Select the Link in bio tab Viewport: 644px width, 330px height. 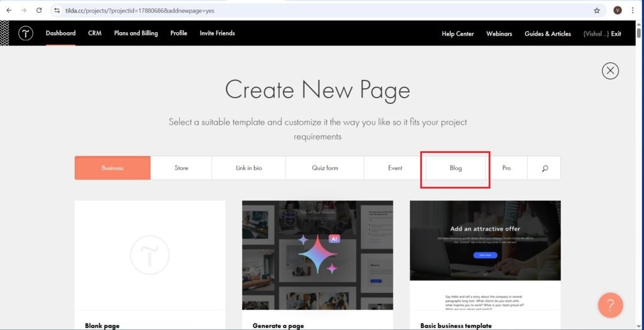pyautogui.click(x=249, y=168)
